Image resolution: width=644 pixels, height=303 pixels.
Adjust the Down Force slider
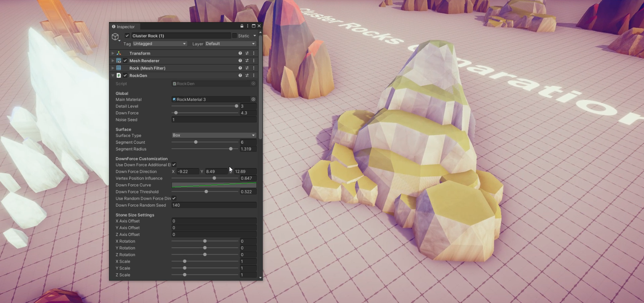pyautogui.click(x=205, y=113)
